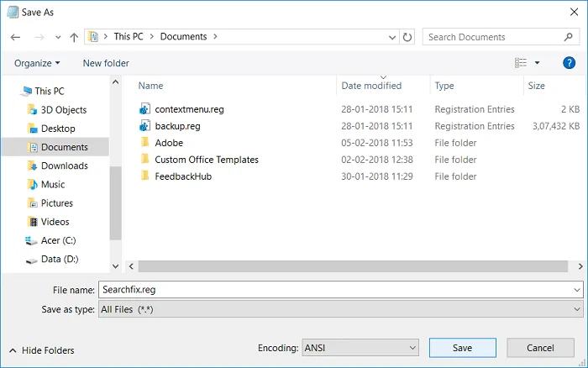Collapse folders with Hide Folders

click(42, 350)
